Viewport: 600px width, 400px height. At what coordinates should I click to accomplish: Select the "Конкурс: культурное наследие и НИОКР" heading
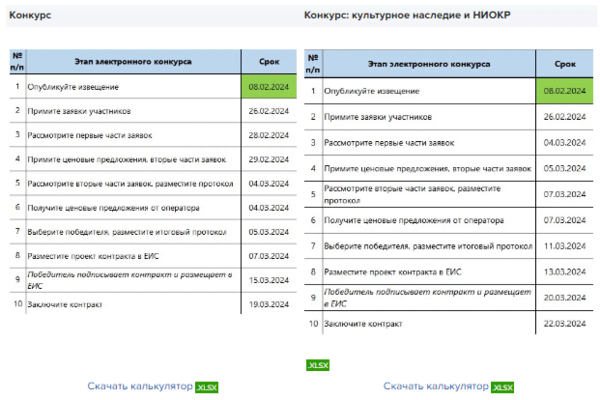pos(400,17)
